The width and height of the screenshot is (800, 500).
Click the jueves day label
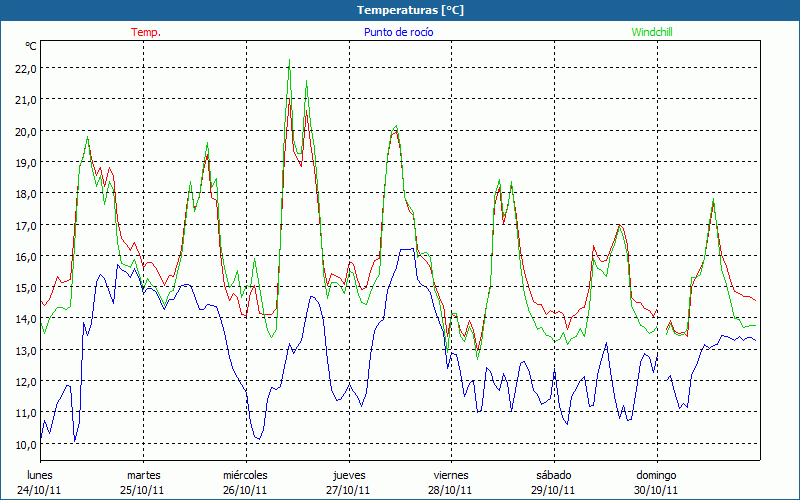348,475
